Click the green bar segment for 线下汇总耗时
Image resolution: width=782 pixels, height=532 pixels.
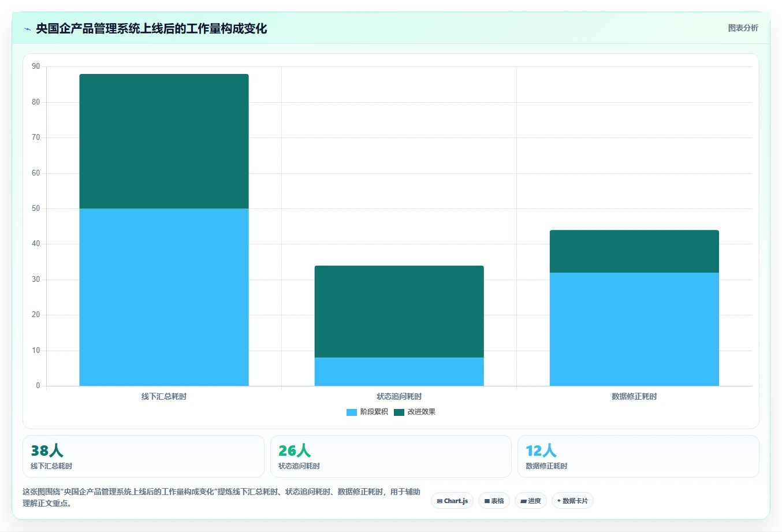coord(164,141)
